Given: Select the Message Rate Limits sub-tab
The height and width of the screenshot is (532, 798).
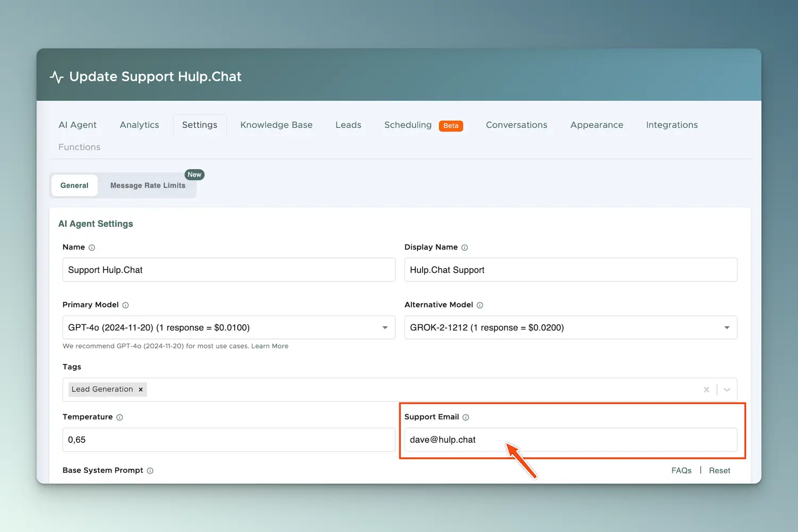Looking at the screenshot, I should pos(148,186).
